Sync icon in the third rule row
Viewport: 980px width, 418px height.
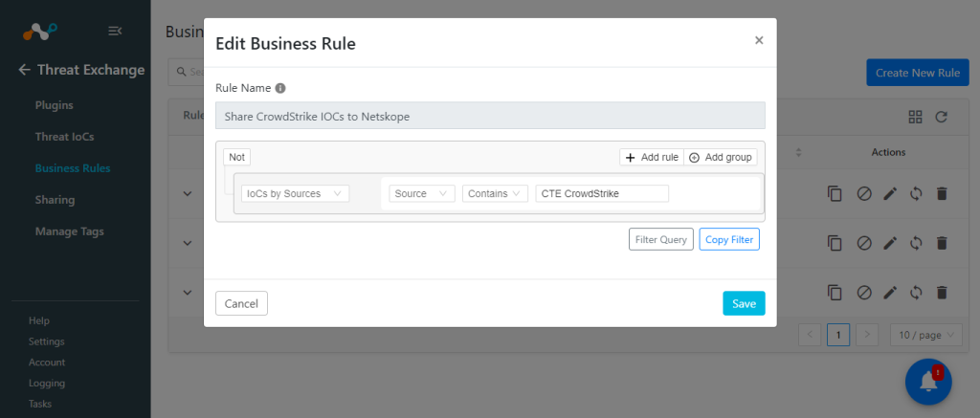point(916,293)
